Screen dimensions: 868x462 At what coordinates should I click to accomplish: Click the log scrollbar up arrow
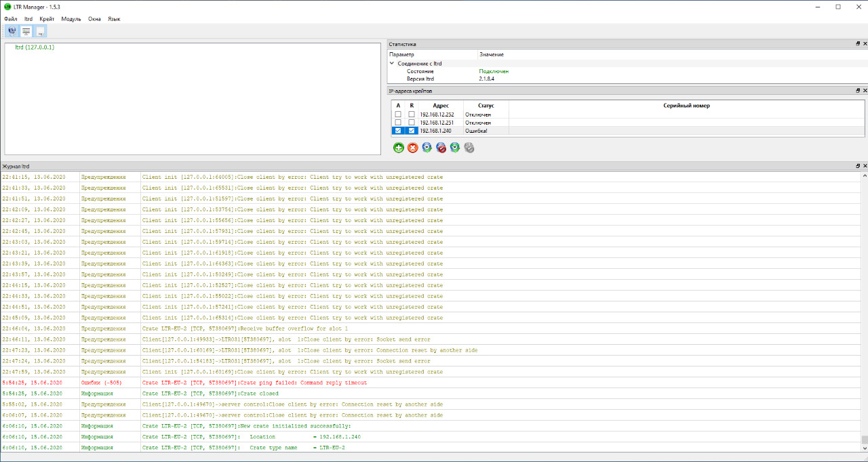click(864, 175)
